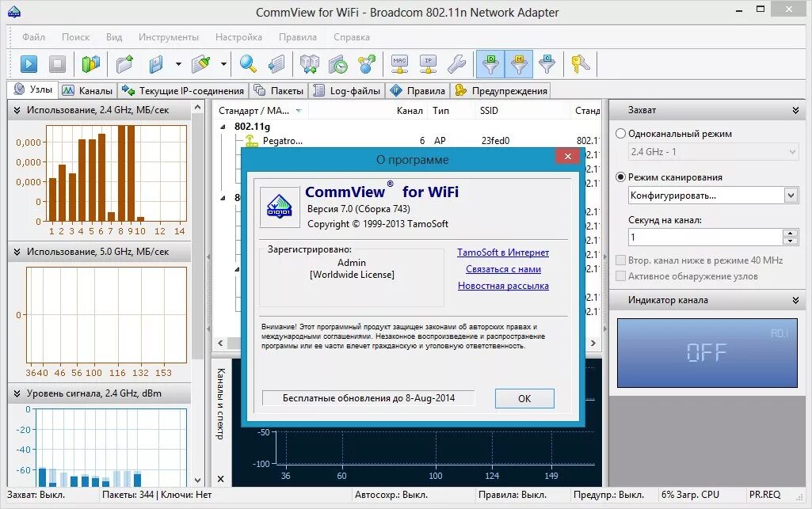Check Активное обнаружение узлов box
This screenshot has height=509, width=812.
pos(620,276)
